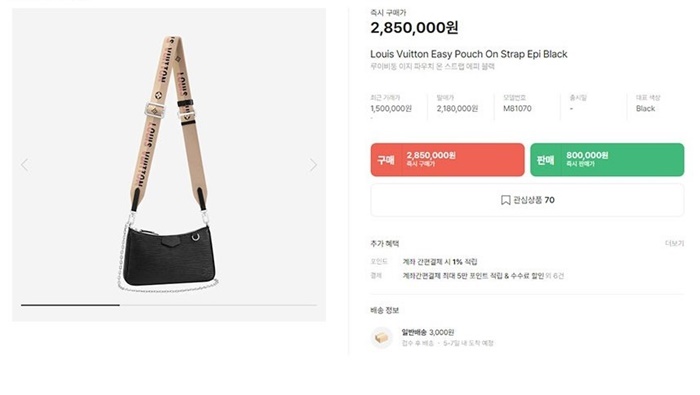Image resolution: width=700 pixels, height=395 pixels.
Task: Open the black Louis Vuitton bag image
Action: pos(168,164)
